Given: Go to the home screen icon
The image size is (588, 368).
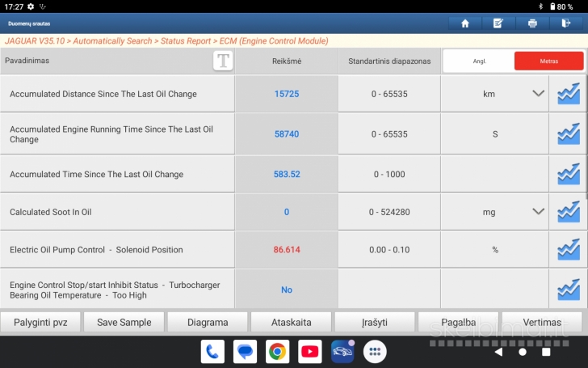Looking at the screenshot, I should coord(465,23).
